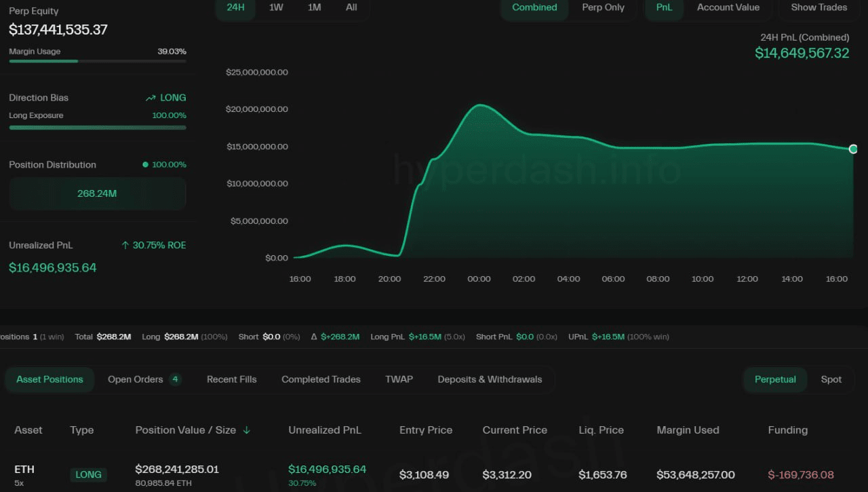Click the Margin Usage progress bar
This screenshot has height=492, width=868.
[x=97, y=61]
